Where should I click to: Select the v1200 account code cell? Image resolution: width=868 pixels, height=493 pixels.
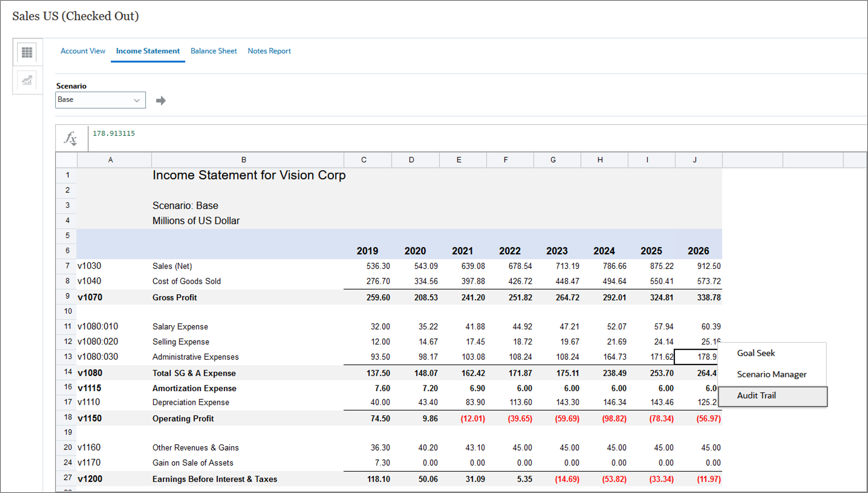pyautogui.click(x=90, y=479)
